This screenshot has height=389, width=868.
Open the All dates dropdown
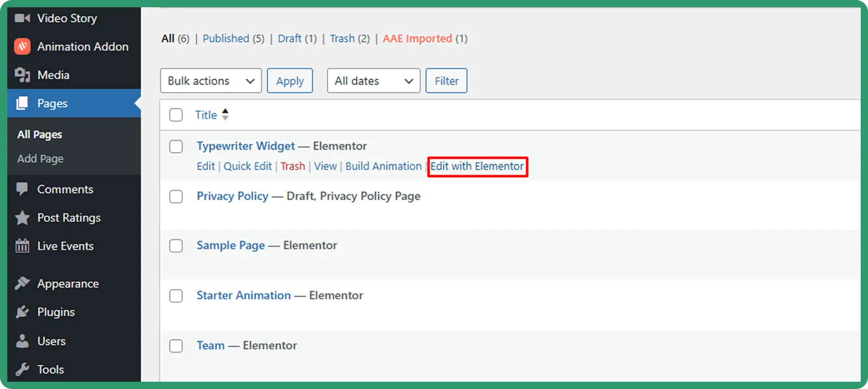[x=374, y=81]
